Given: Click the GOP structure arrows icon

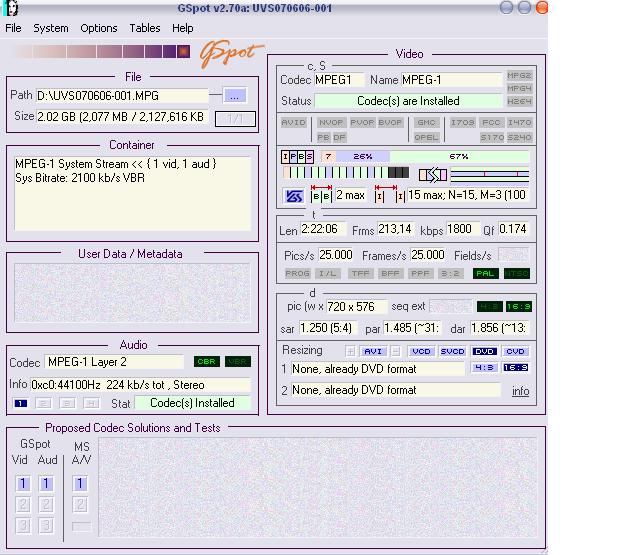Looking at the screenshot, I should (433, 175).
